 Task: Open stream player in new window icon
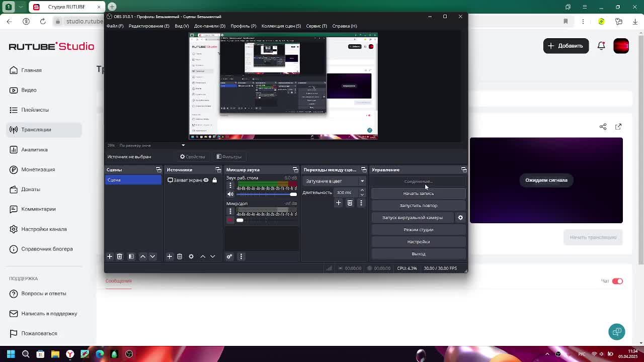618,127
